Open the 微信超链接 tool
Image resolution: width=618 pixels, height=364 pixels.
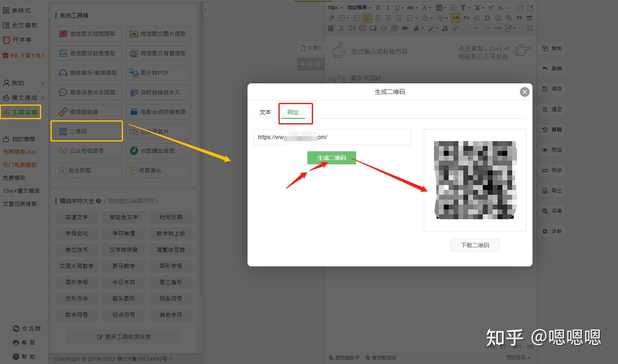(x=89, y=112)
